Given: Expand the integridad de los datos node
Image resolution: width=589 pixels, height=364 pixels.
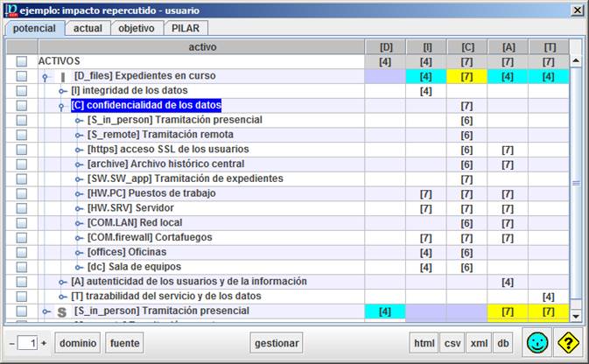Looking at the screenshot, I should coord(62,91).
